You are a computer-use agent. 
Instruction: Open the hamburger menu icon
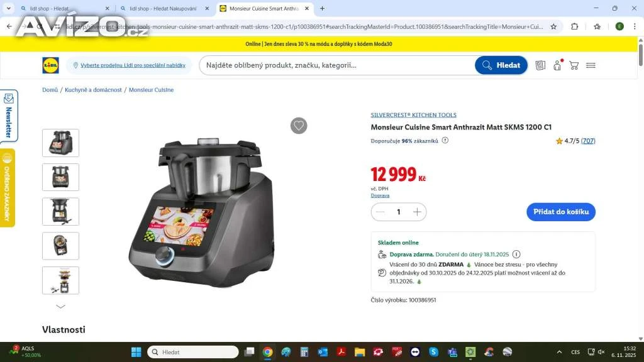[591, 65]
